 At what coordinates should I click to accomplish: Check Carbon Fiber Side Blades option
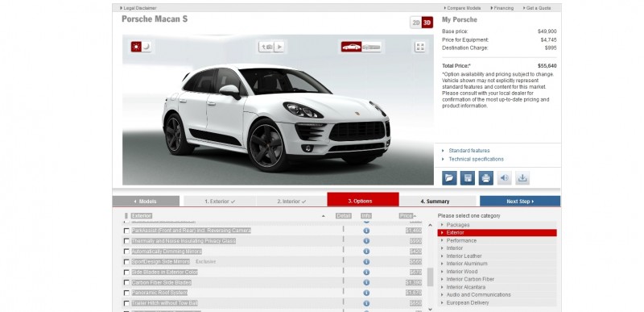coord(126,283)
